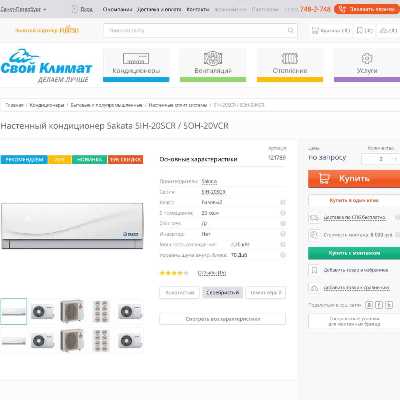Open the Отопление radiator category icon

pyautogui.click(x=289, y=58)
